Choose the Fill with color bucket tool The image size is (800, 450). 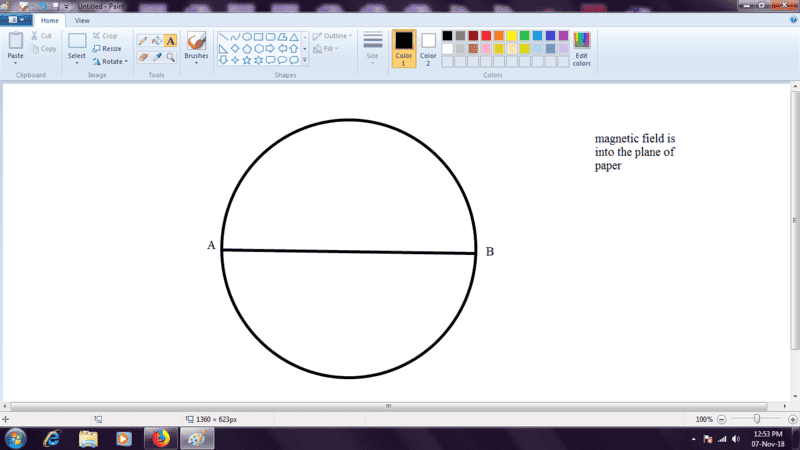(156, 41)
